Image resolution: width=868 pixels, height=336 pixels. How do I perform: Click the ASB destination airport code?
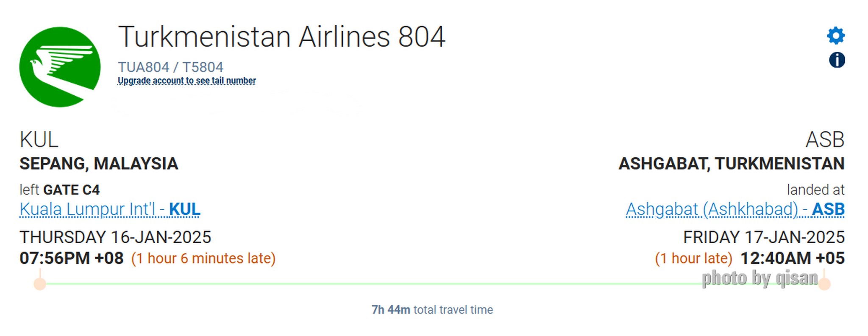[825, 140]
